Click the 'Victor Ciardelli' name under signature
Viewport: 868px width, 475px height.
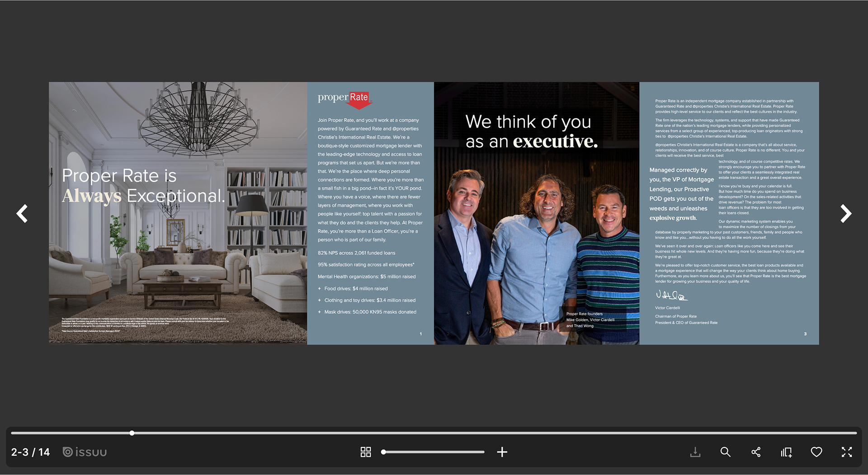(667, 308)
